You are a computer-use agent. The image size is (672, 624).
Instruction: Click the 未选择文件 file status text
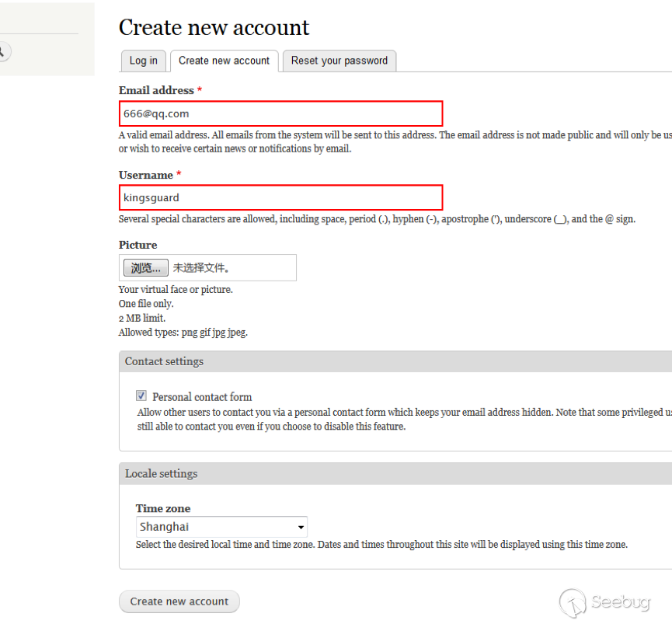(x=200, y=268)
